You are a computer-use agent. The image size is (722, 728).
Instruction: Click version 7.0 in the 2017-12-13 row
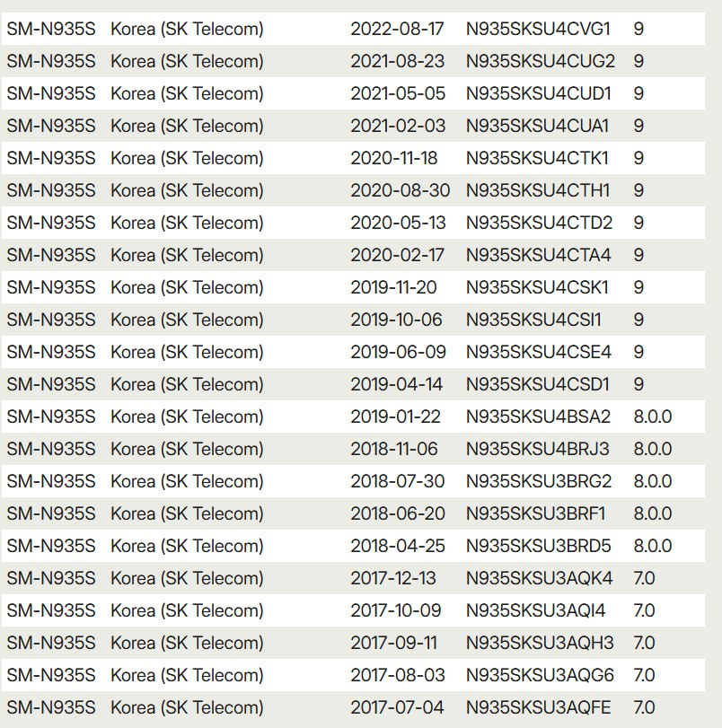tap(644, 578)
